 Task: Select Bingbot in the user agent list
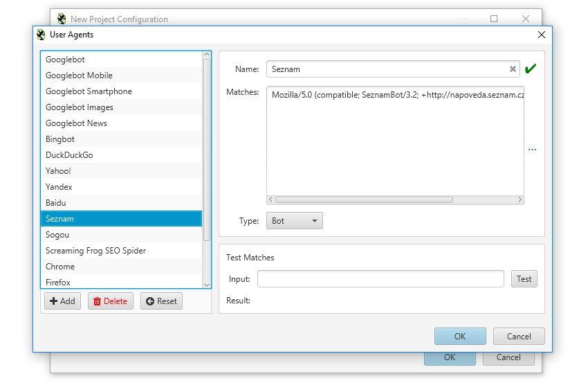[x=121, y=139]
